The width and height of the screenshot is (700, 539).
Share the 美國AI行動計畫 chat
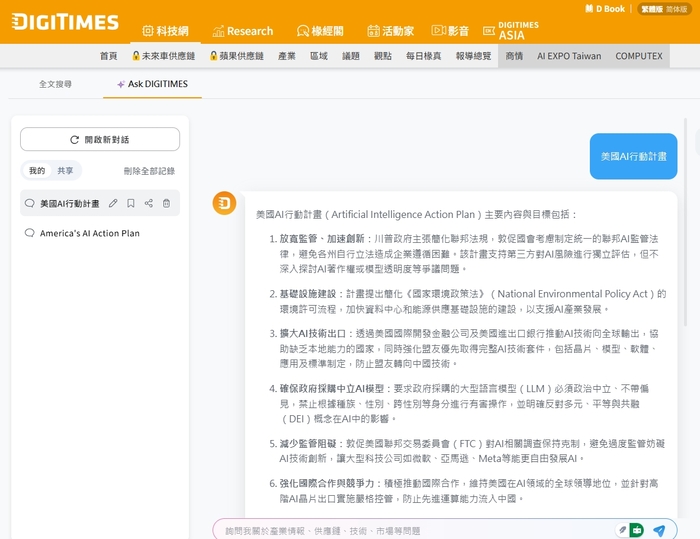[149, 203]
